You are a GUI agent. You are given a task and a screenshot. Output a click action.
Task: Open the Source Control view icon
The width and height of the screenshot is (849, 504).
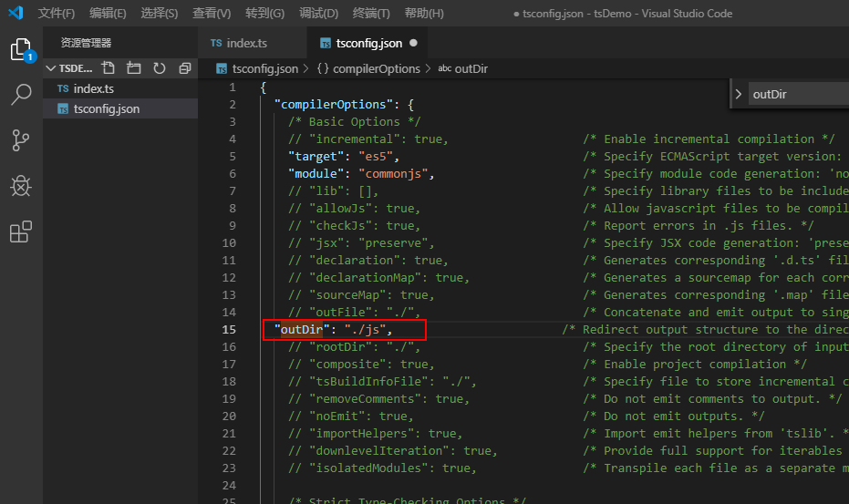(21, 140)
